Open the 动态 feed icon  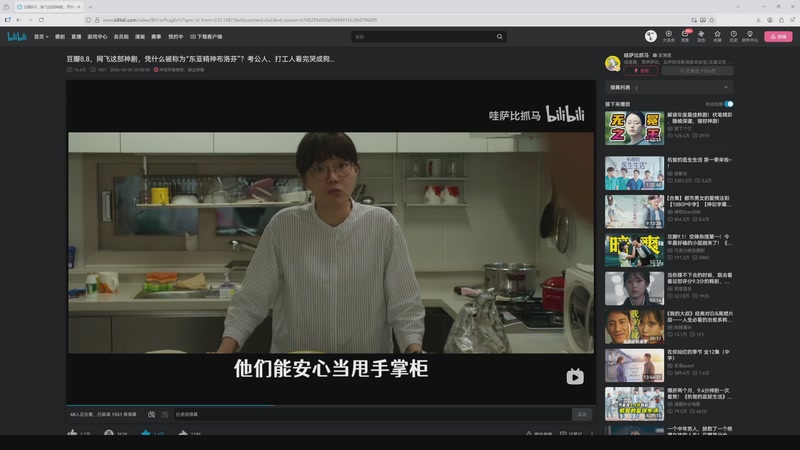(701, 36)
